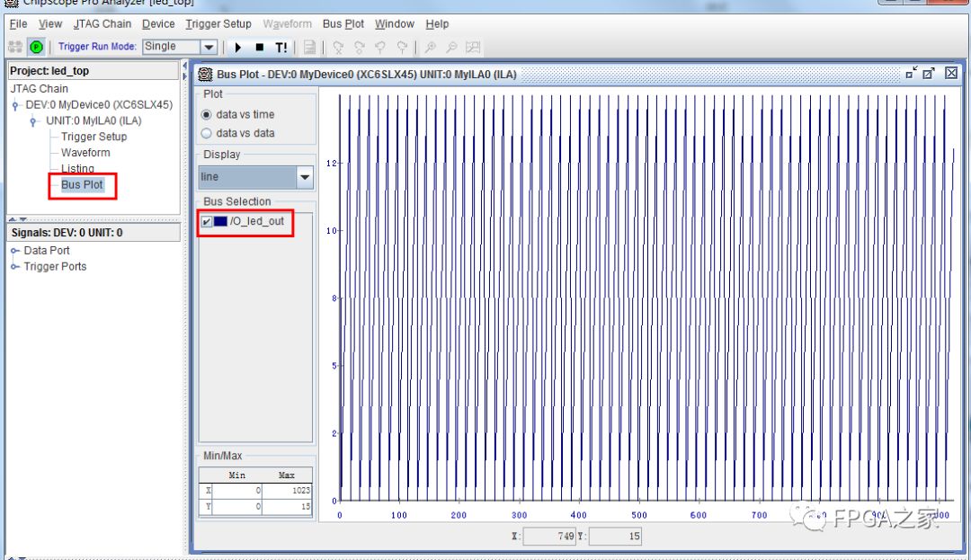Click the fourth cursor marker toolbar icon

[402, 47]
